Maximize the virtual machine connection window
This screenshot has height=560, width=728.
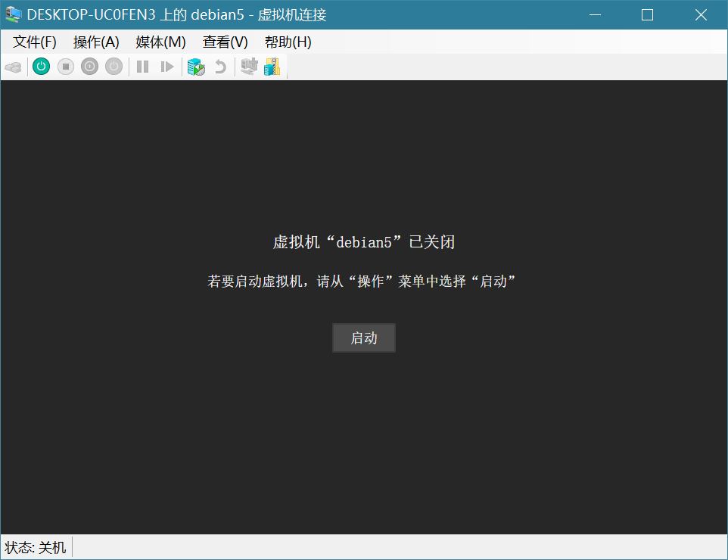(x=647, y=15)
